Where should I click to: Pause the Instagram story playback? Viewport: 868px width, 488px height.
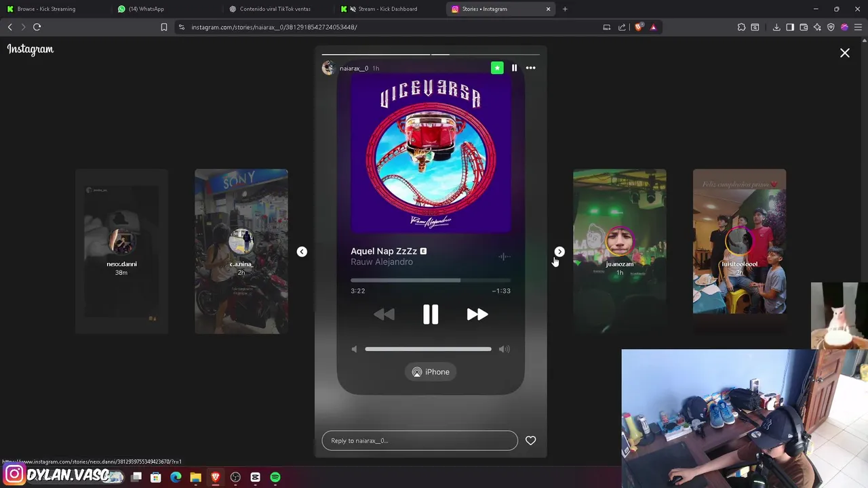point(514,68)
